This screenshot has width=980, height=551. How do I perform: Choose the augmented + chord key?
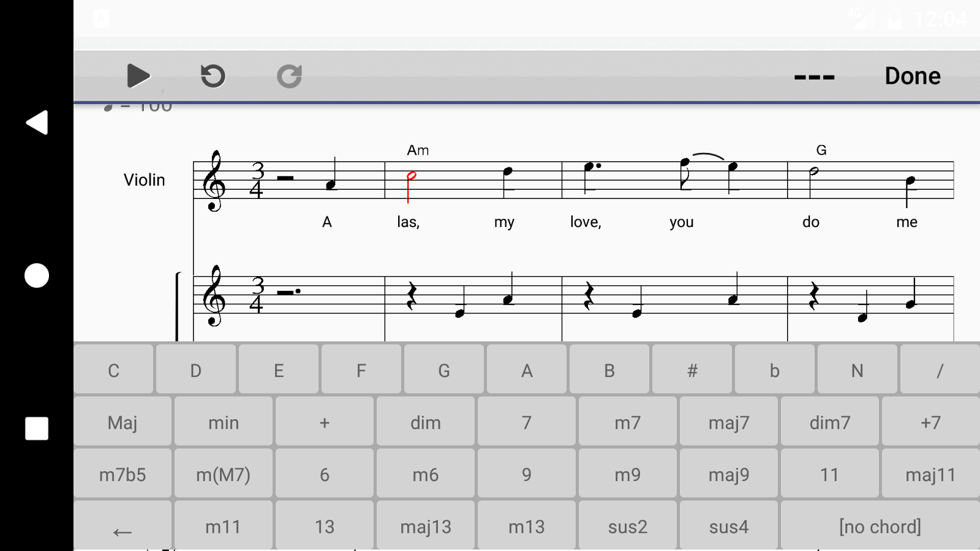[x=325, y=421]
